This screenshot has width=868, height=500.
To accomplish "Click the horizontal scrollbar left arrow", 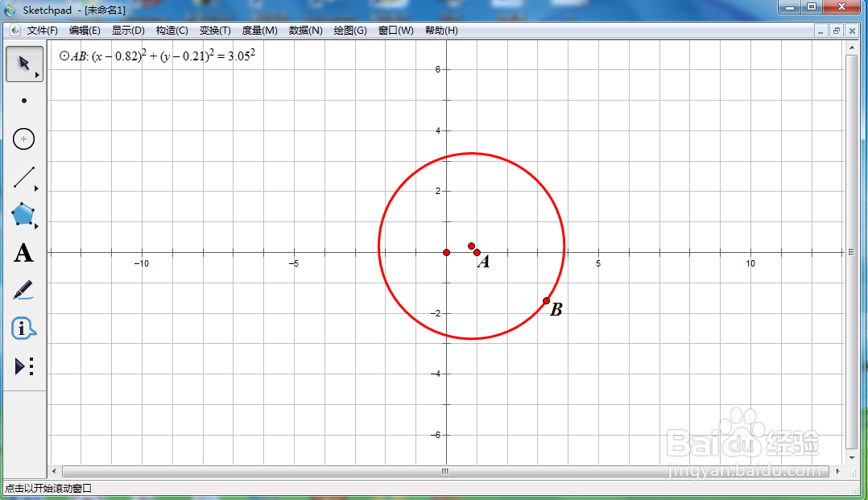I will [x=54, y=471].
